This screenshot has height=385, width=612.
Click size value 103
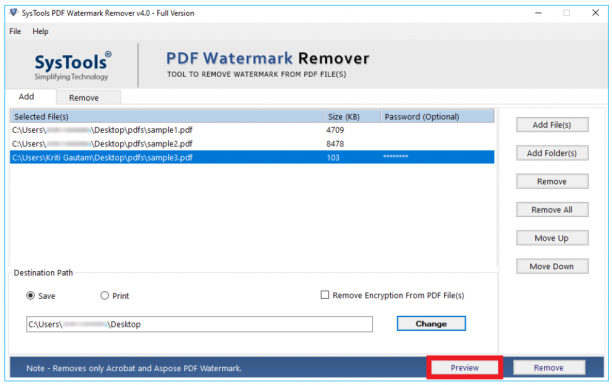coord(333,158)
